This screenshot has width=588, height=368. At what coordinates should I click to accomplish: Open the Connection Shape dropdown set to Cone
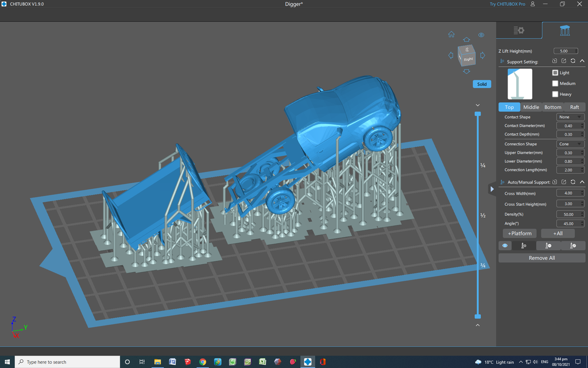570,144
